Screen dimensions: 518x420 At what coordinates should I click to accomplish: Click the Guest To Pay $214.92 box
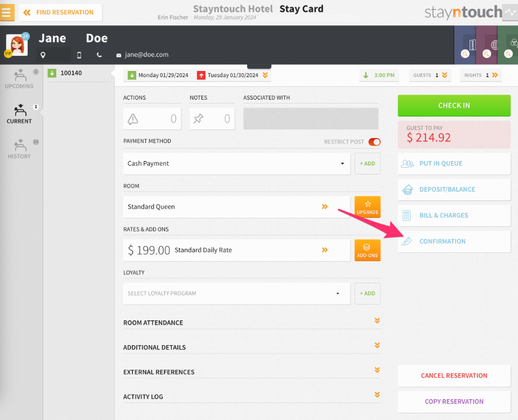pos(454,135)
